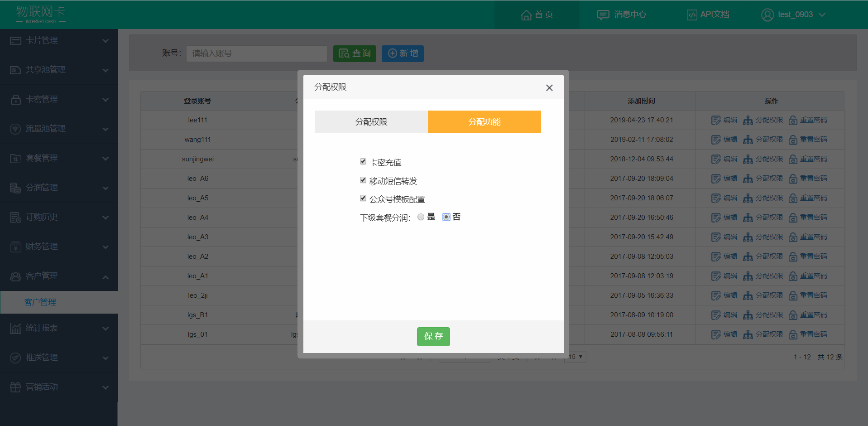Click the card management sidebar icon
The image size is (868, 426).
pos(15,41)
